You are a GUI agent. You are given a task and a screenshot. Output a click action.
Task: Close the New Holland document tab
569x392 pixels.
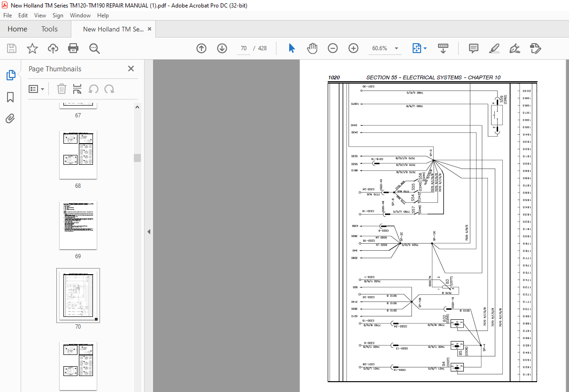pos(150,29)
